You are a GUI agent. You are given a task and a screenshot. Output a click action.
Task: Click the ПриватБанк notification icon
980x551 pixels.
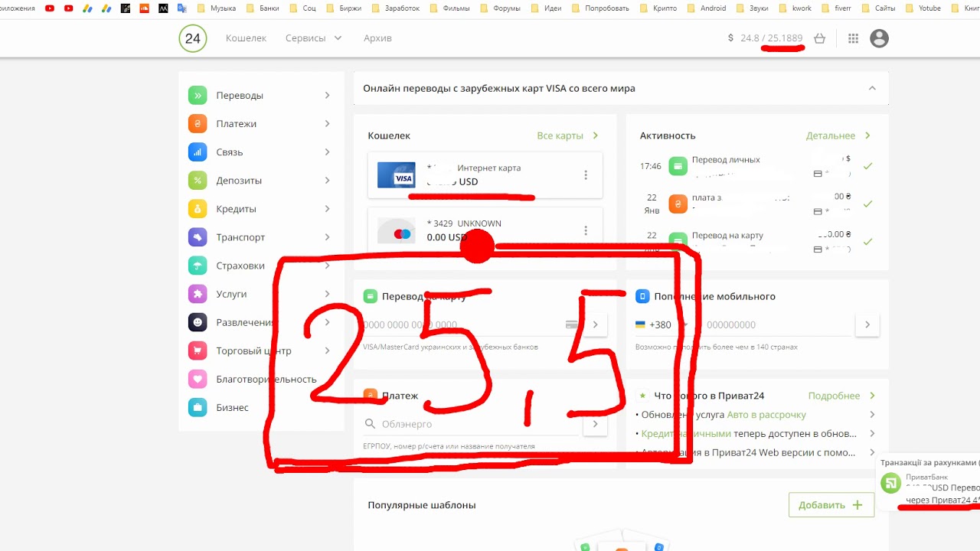[890, 483]
